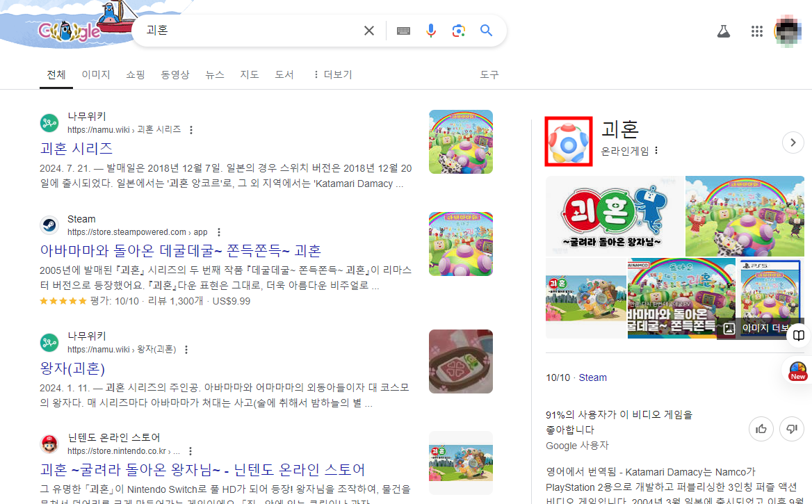Click the Steam favicon in results
The width and height of the screenshot is (812, 504).
pyautogui.click(x=49, y=225)
